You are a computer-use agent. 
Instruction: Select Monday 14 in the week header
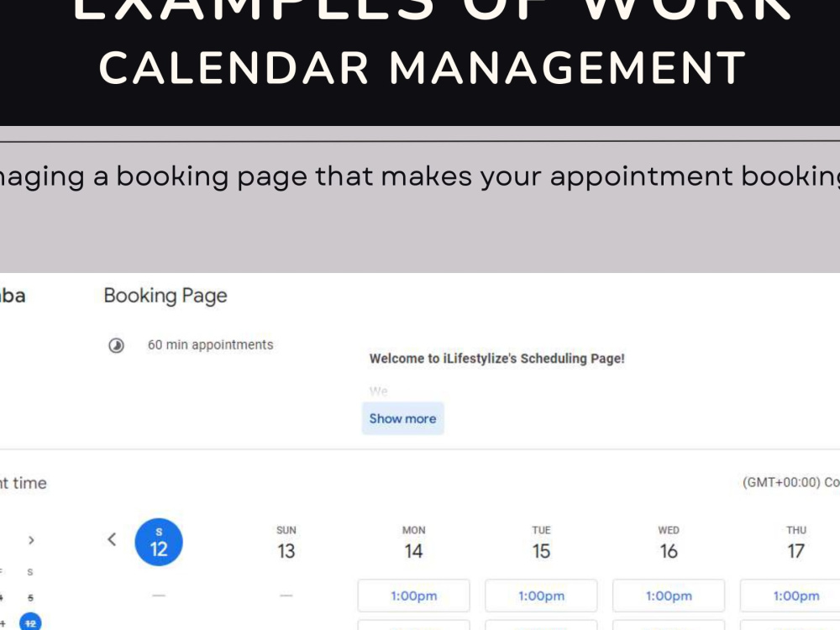click(x=413, y=543)
